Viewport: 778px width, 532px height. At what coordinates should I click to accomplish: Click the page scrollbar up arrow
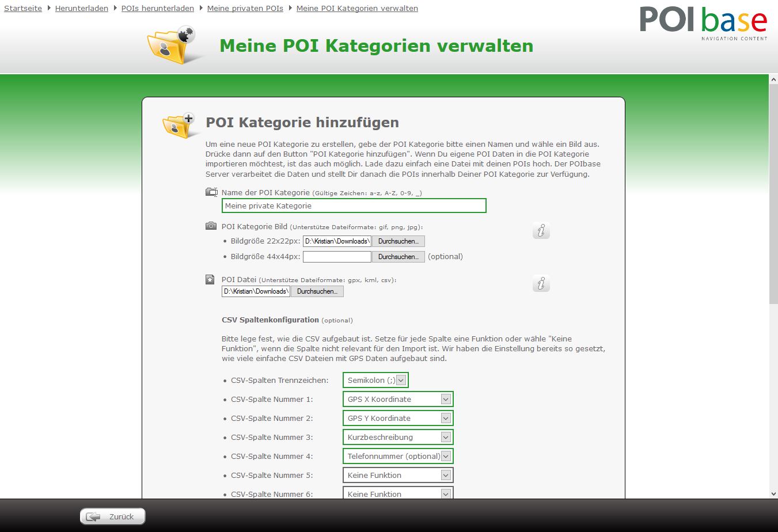[x=773, y=79]
